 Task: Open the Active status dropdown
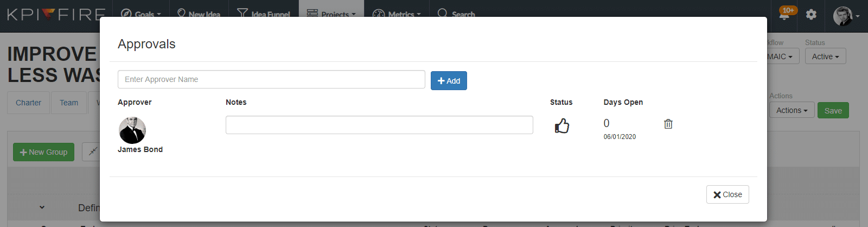[x=825, y=56]
